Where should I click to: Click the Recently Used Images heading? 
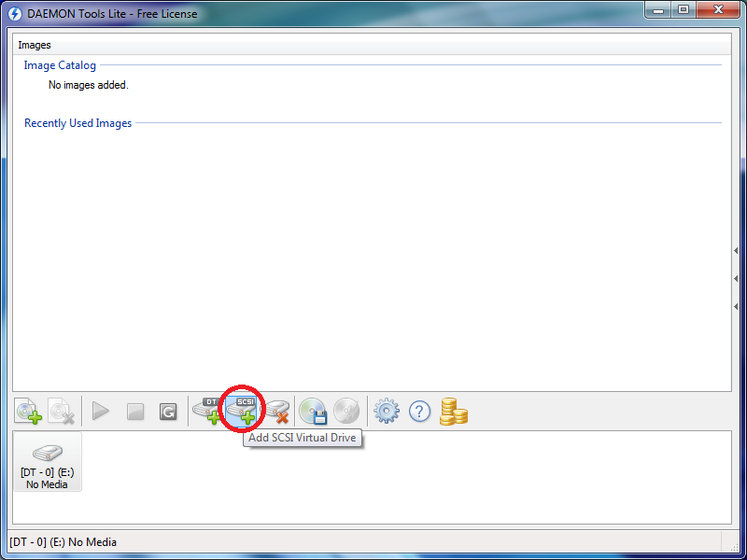(78, 123)
